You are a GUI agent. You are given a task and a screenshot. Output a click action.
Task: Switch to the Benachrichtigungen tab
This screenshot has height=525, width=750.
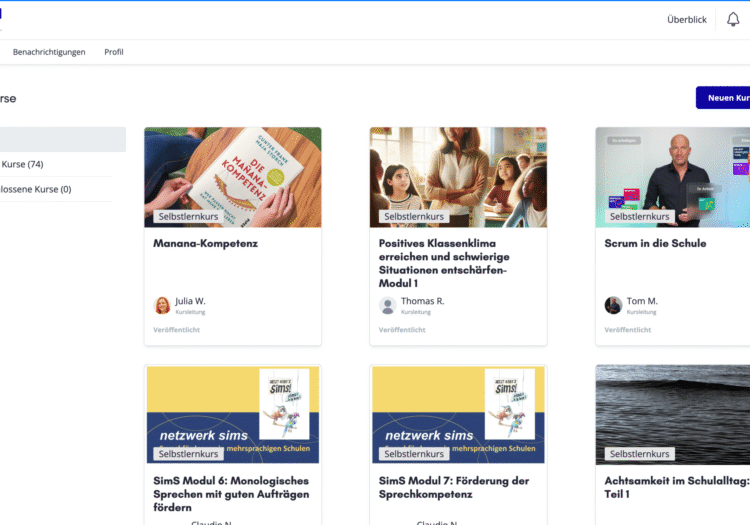coord(49,52)
